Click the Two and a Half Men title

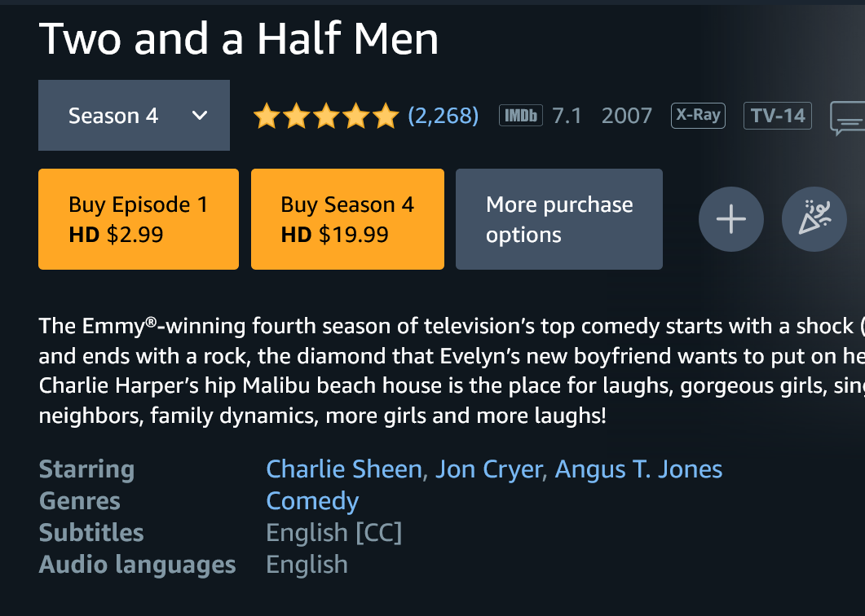[x=238, y=38]
